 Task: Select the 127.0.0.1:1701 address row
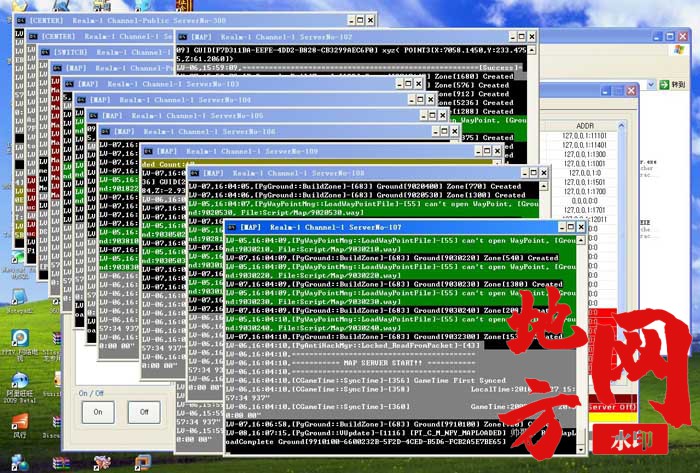point(584,210)
